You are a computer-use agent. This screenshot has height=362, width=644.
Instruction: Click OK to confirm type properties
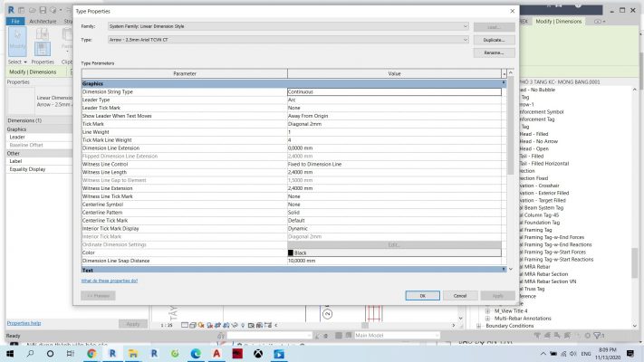pos(422,295)
